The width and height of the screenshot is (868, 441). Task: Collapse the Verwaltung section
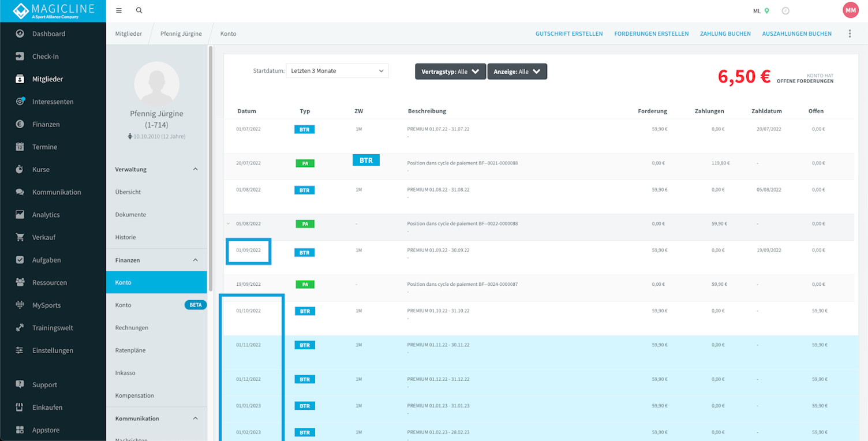pyautogui.click(x=195, y=169)
